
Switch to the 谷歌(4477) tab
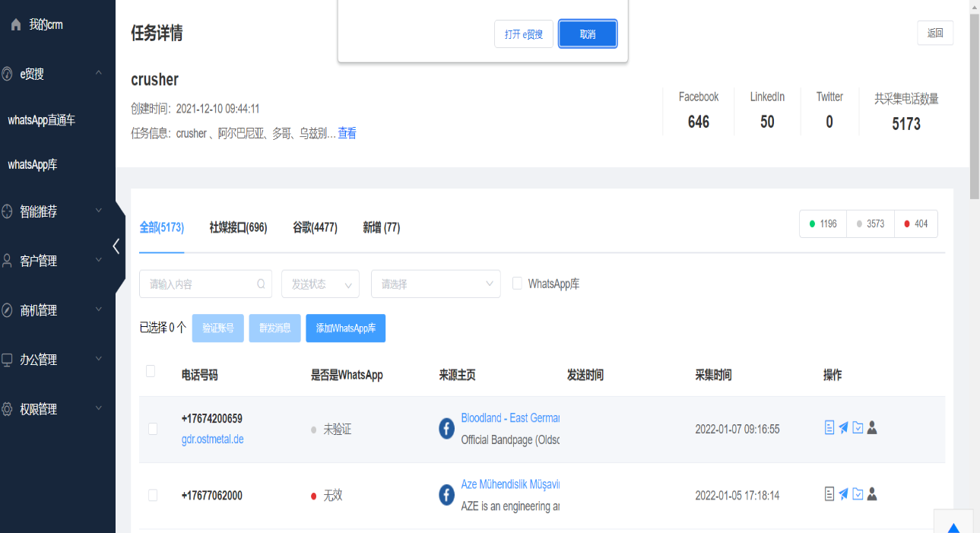[315, 227]
